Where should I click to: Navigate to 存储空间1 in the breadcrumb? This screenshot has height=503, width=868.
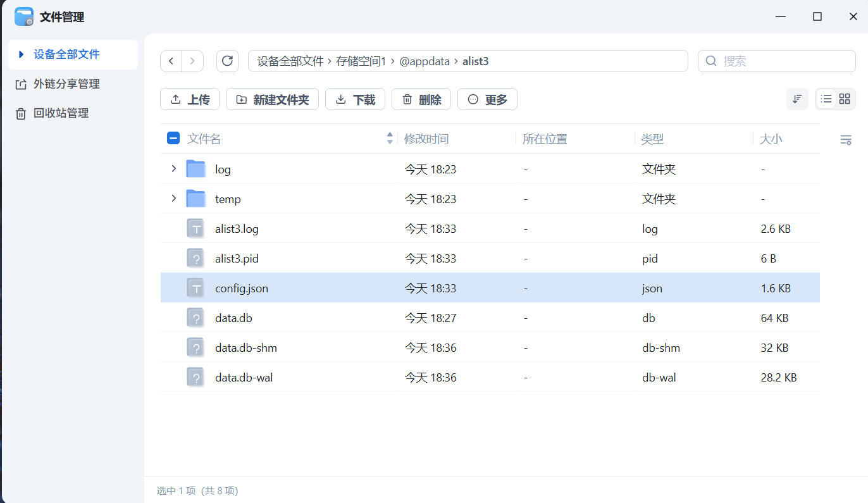[x=361, y=61]
